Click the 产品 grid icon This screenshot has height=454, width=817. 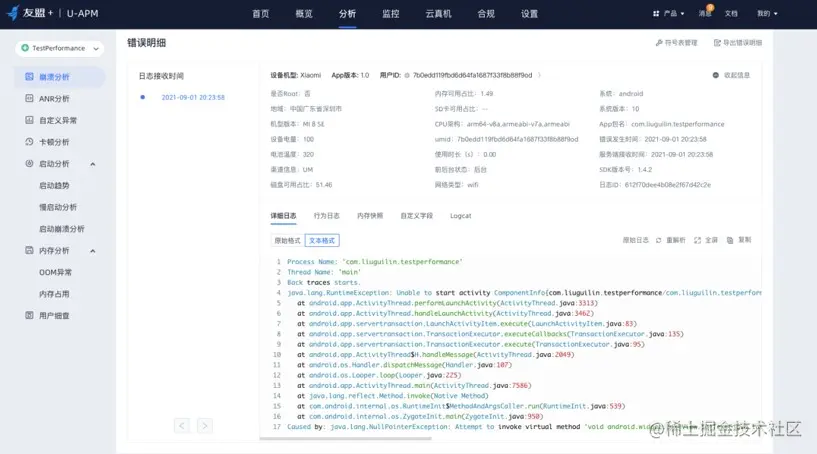pos(656,14)
